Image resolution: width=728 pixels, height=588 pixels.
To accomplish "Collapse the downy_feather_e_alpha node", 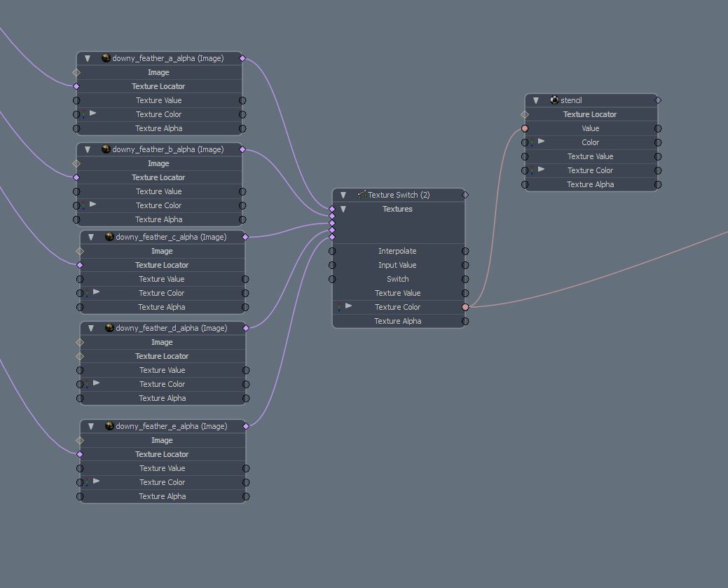I will [91, 426].
